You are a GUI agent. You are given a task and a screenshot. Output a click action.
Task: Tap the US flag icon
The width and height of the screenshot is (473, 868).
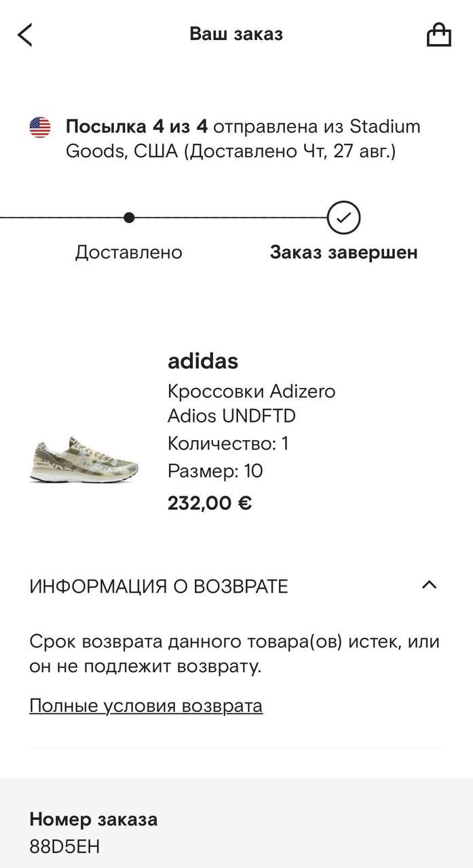(x=40, y=127)
